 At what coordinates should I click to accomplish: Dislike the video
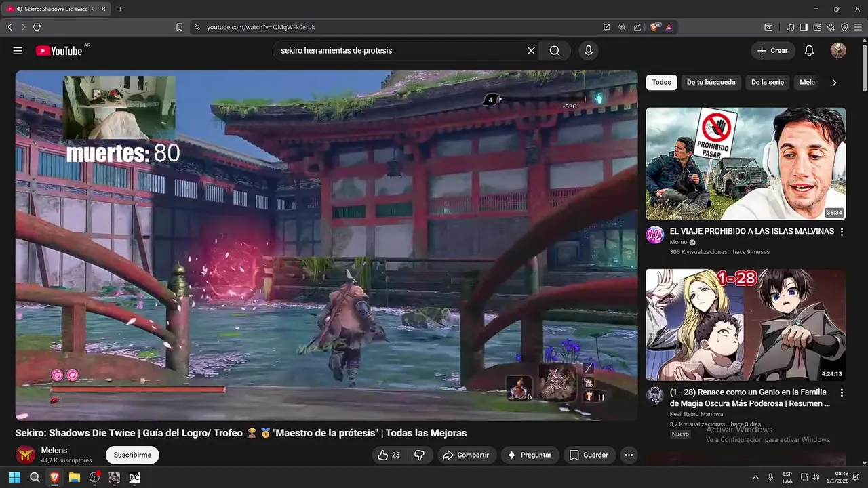419,455
